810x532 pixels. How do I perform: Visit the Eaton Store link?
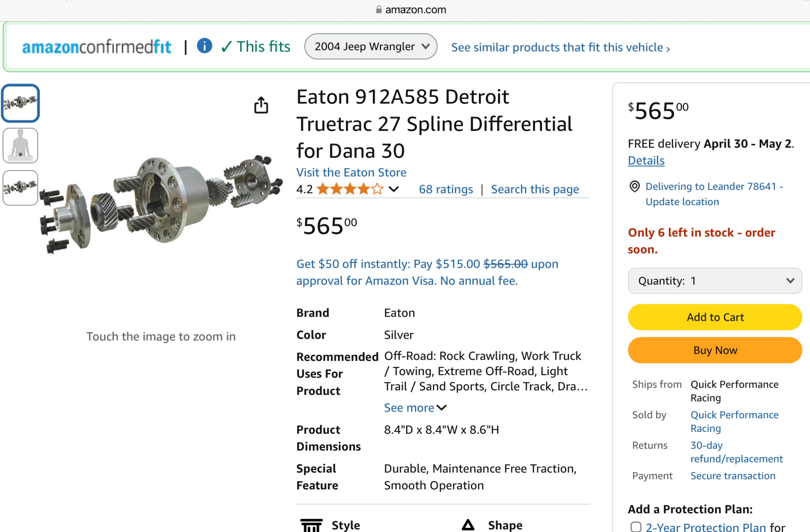click(x=351, y=172)
